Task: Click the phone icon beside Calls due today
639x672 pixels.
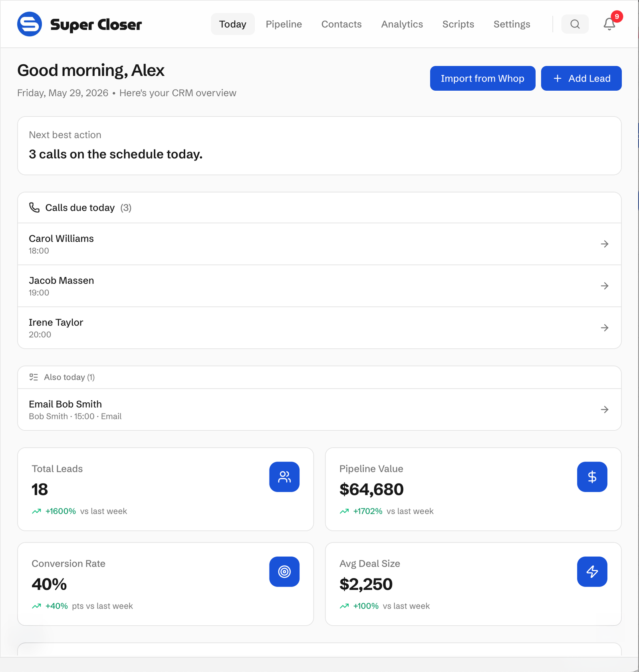Action: click(34, 207)
